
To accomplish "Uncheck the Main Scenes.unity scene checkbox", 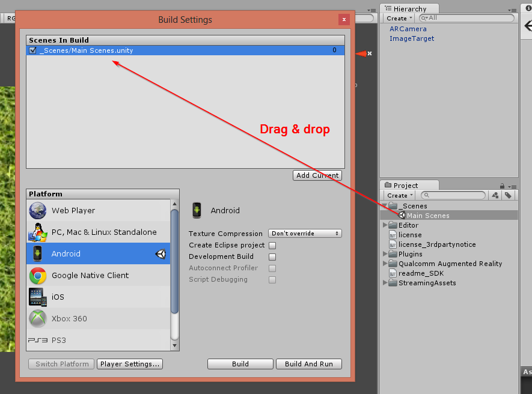I will [x=33, y=50].
